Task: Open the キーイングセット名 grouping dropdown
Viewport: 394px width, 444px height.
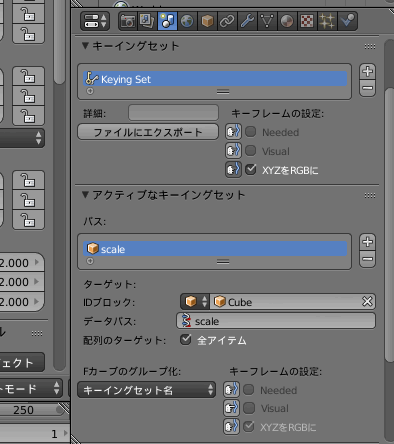Action: tap(147, 390)
